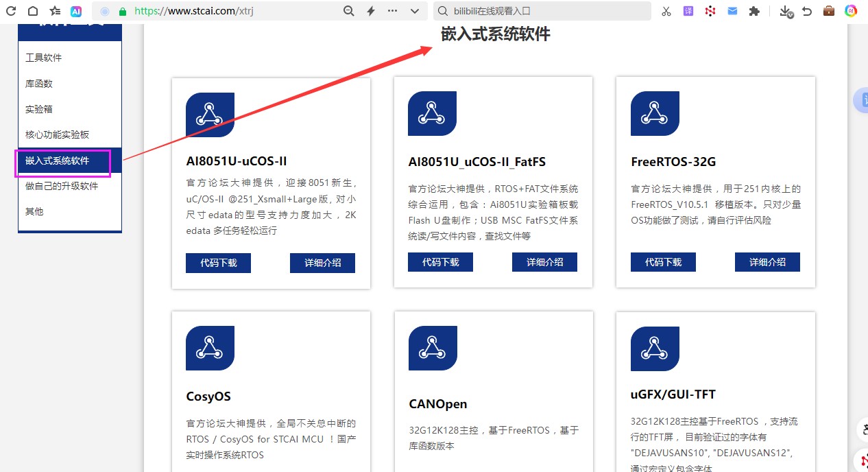Click the search box showing bilibili在线观看入口
Image resolution: width=868 pixels, height=472 pixels.
coord(542,11)
